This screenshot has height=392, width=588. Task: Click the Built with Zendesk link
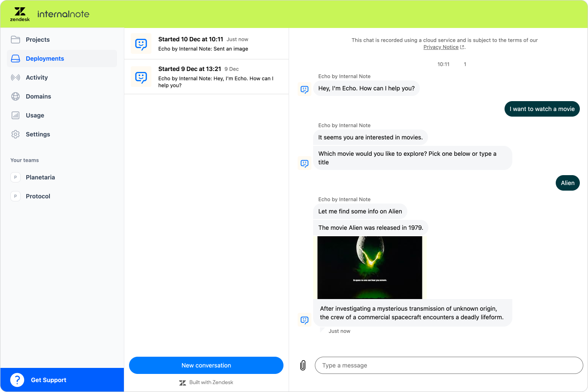[x=210, y=382]
